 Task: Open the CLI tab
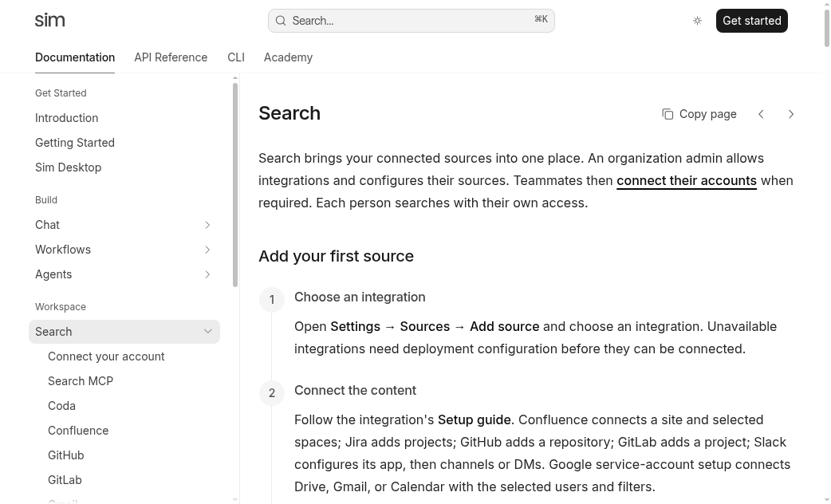[236, 57]
